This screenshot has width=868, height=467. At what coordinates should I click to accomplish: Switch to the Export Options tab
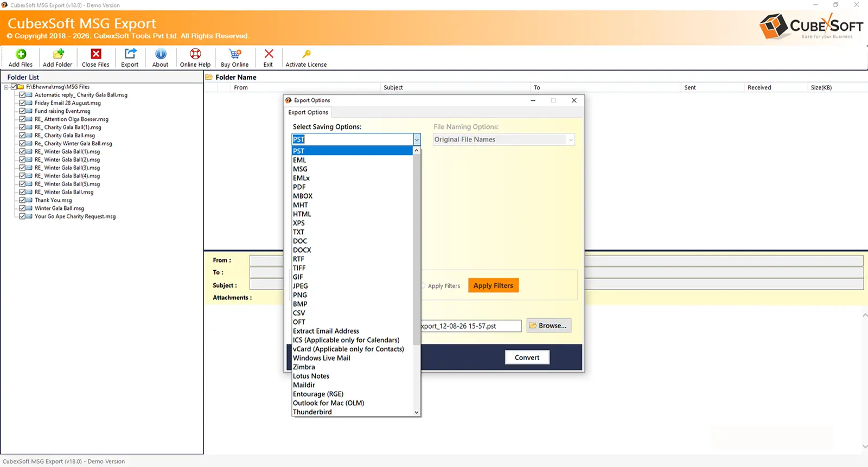tap(308, 112)
